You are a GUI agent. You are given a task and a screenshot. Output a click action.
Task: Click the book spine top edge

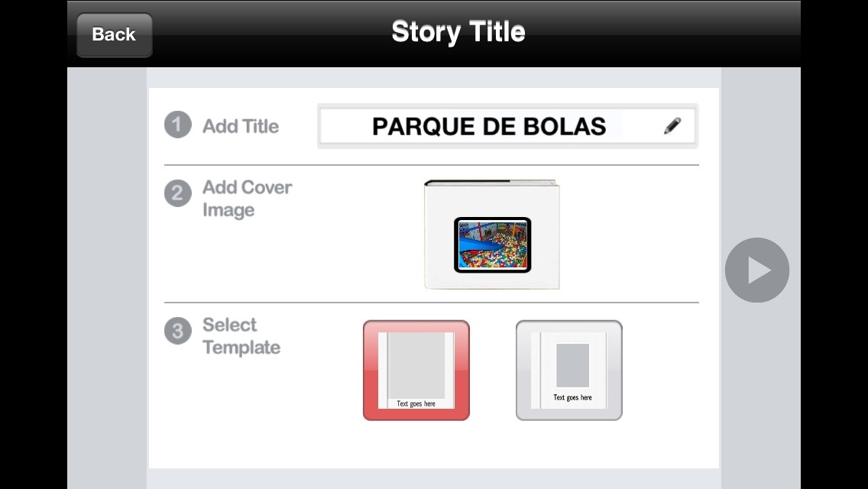pos(491,183)
